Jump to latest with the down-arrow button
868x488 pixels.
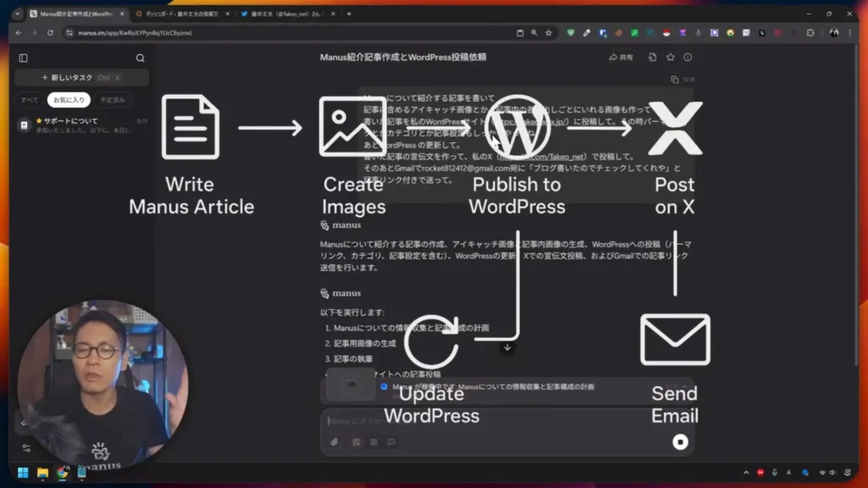[x=507, y=347]
